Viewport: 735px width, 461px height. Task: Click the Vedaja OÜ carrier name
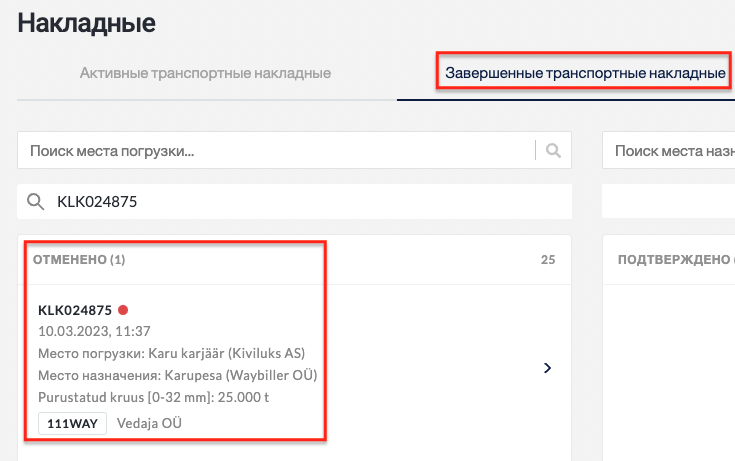point(149,423)
